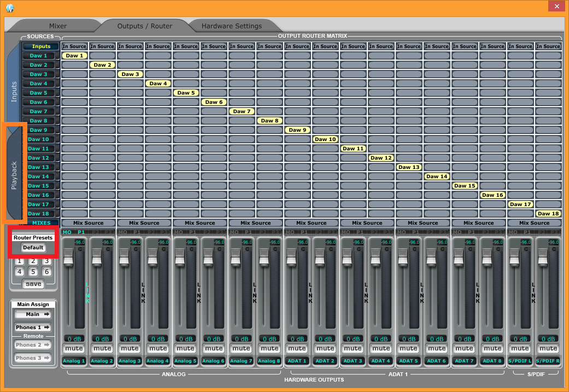Click the ADAT 8 fader handle
Viewport: 569px width, 392px height.
coord(486,257)
